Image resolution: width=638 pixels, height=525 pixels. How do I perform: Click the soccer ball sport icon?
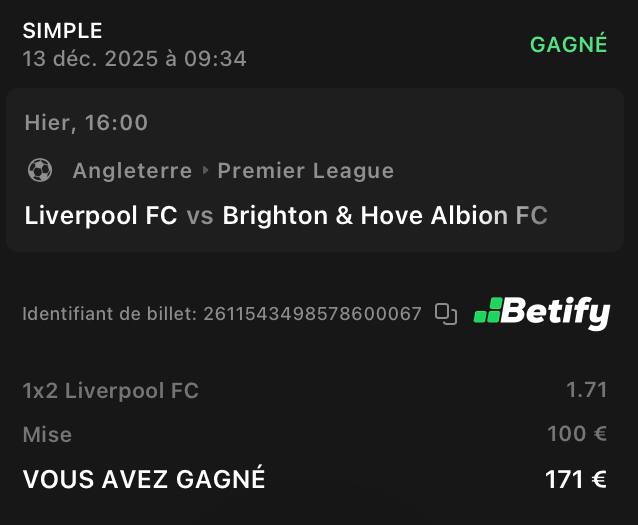[40, 171]
